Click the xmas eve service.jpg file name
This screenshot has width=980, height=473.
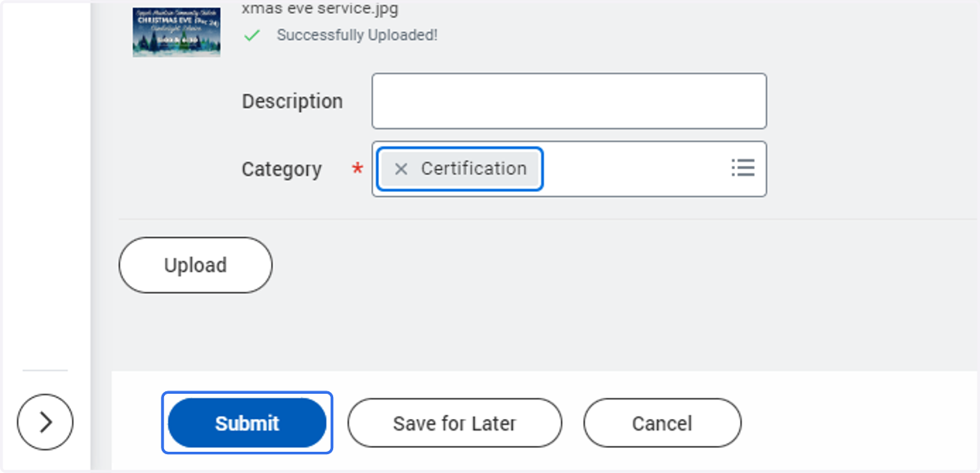(x=320, y=10)
